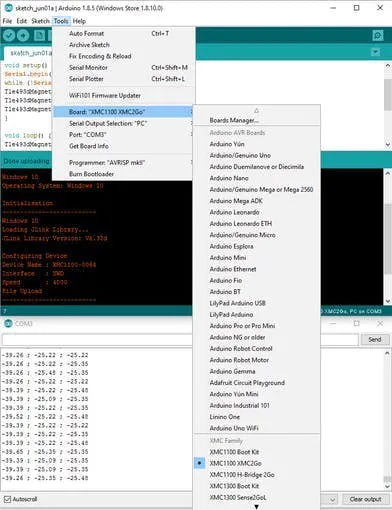Select Arduino Leonardo ETH
The height and width of the screenshot is (510, 392).
point(257,223)
